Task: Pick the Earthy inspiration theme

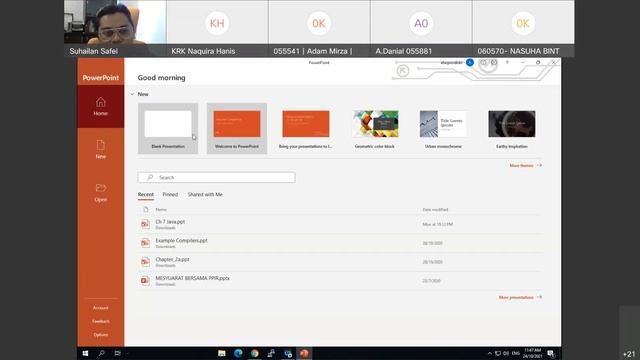Action: pos(512,129)
